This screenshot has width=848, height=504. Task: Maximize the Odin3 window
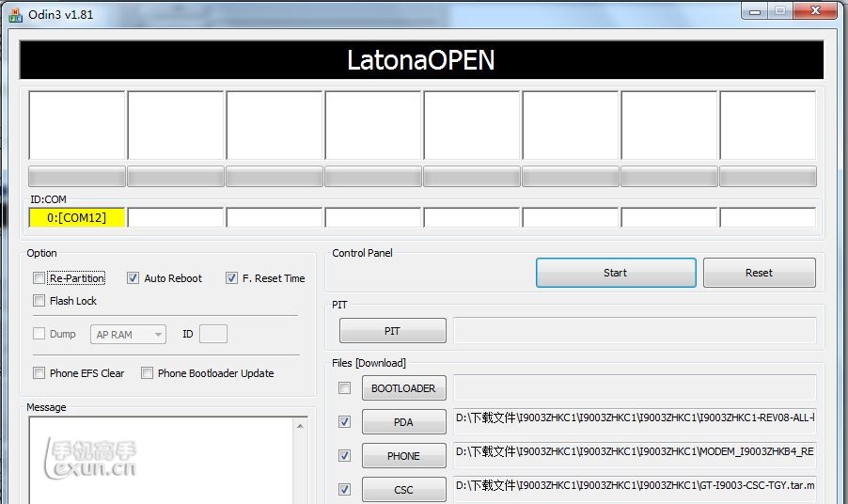(780, 11)
